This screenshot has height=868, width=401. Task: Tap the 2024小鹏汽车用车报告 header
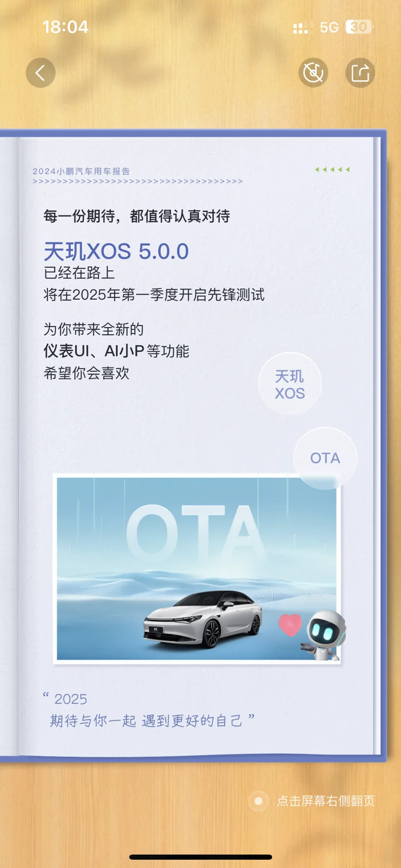point(81,171)
